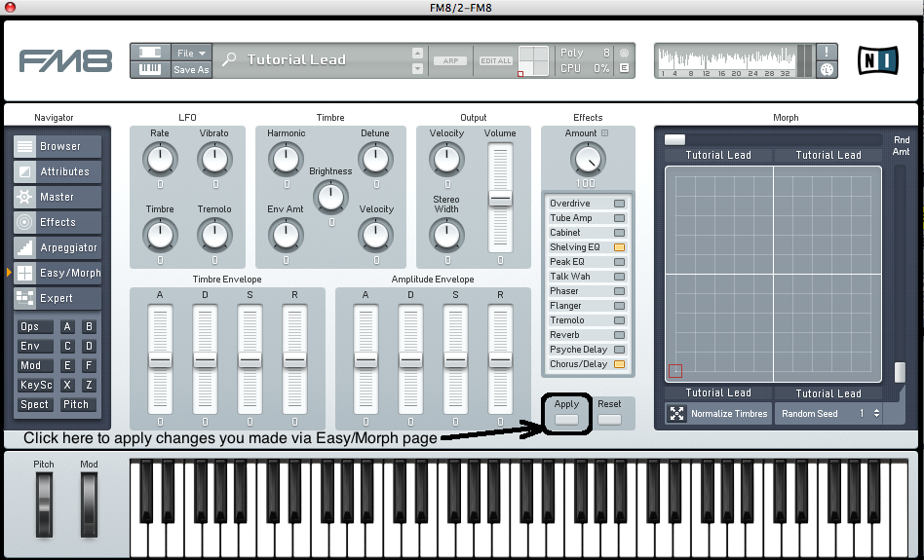The image size is (924, 560).
Task: Click the panic exclamation button
Action: [x=827, y=52]
